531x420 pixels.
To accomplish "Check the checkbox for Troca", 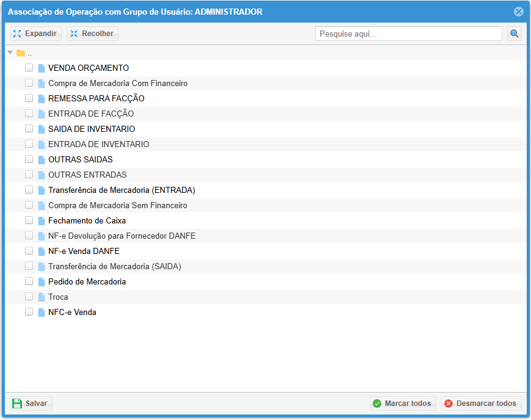I will coord(29,297).
